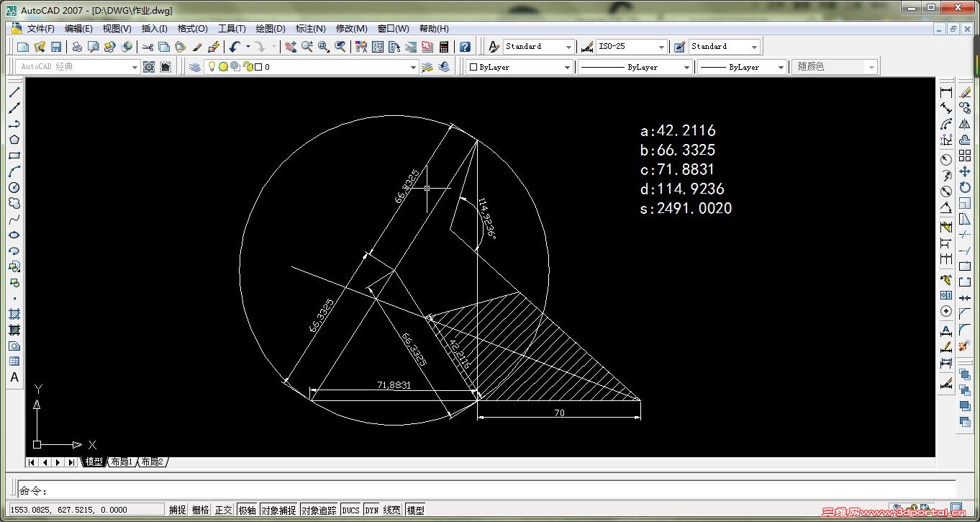The height and width of the screenshot is (522, 980).
Task: Toggle 正交 ortho mode in status bar
Action: [x=224, y=510]
